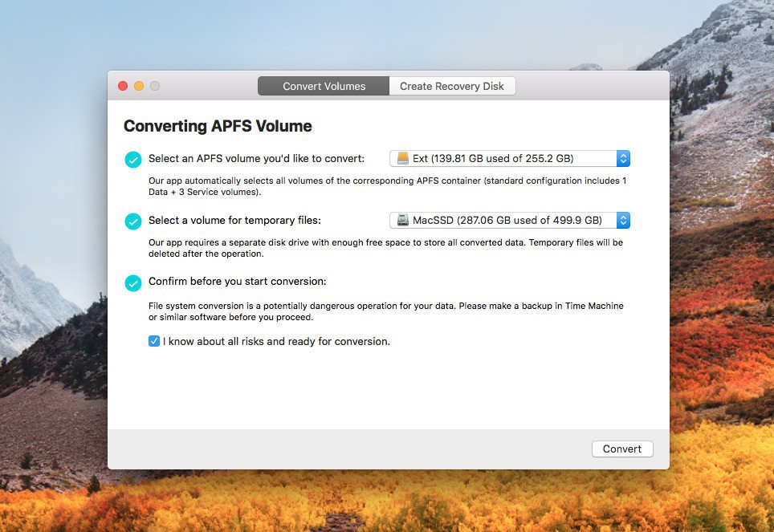Click checkmark icon beside 'Confirm before you start conversion'
The image size is (774, 532).
coord(132,282)
